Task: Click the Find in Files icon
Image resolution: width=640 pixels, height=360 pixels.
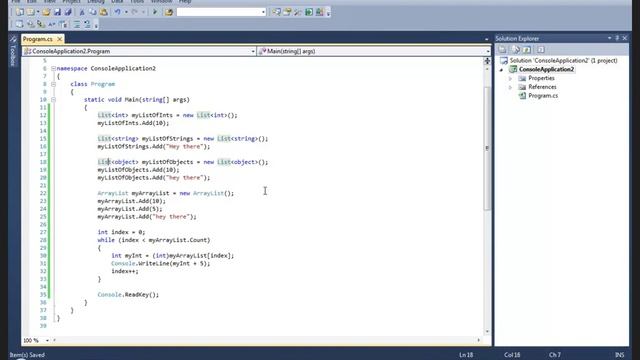Action: click(169, 12)
